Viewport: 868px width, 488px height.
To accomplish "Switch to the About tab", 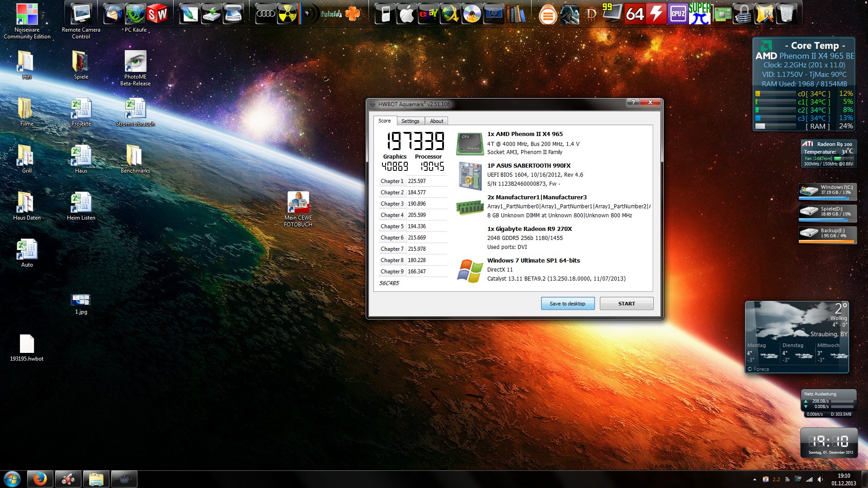I will click(x=437, y=121).
